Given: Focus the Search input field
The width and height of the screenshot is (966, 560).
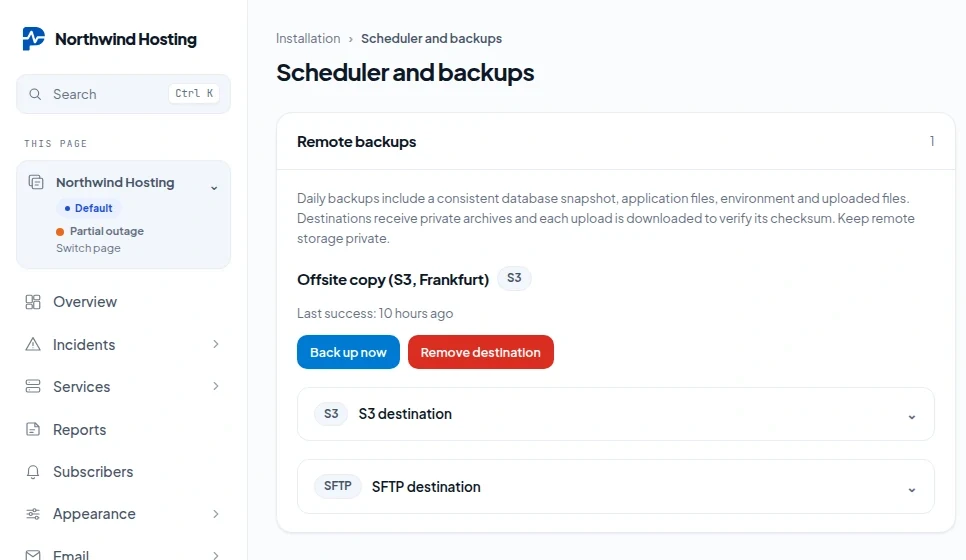Looking at the screenshot, I should click(x=123, y=94).
